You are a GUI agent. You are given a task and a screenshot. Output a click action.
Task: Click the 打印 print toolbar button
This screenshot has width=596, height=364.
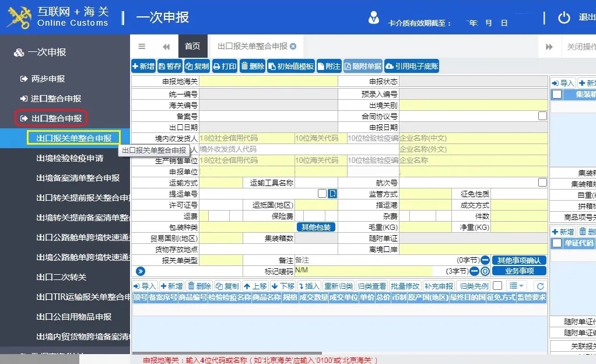[x=225, y=66]
